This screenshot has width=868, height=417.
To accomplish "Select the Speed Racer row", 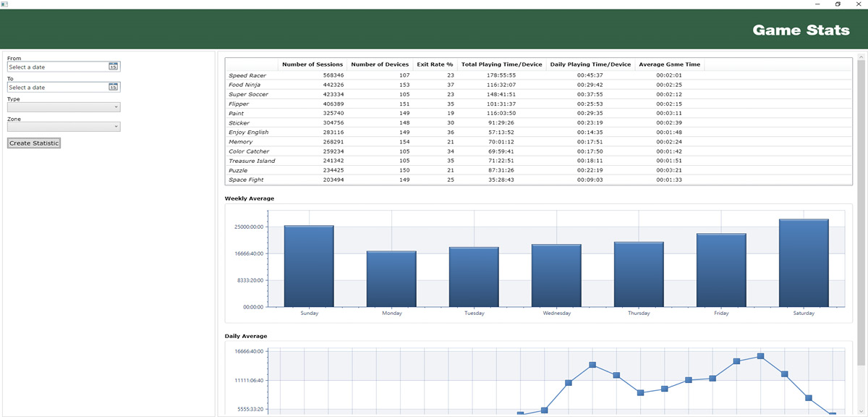I will click(x=247, y=75).
